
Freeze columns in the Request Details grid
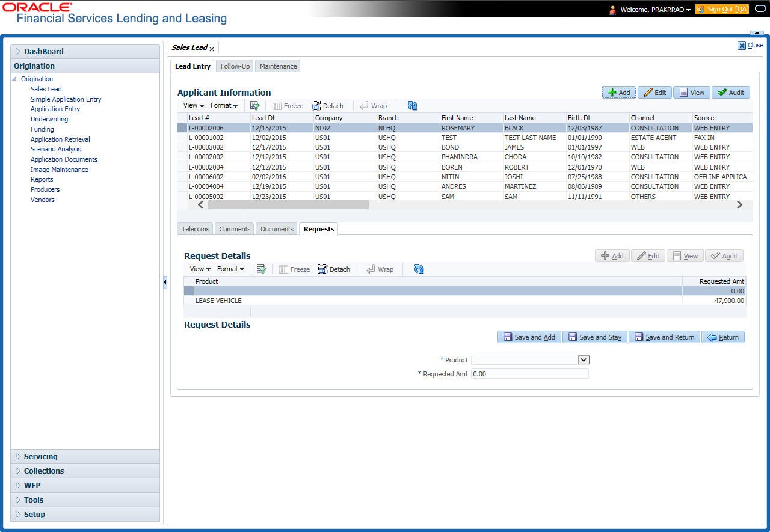click(x=294, y=269)
